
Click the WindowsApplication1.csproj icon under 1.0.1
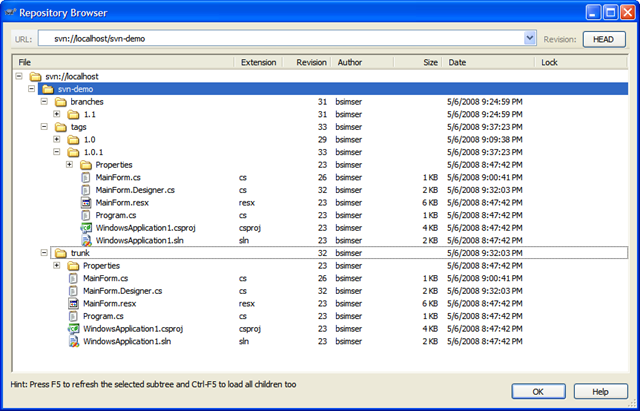point(86,228)
